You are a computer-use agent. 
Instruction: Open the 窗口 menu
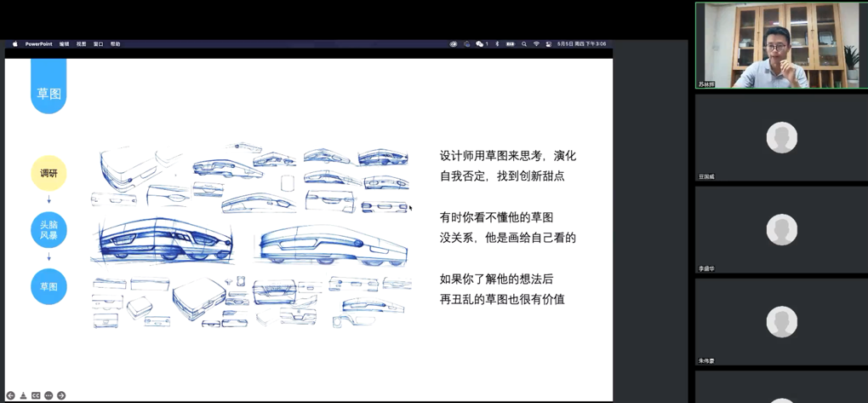coord(98,44)
